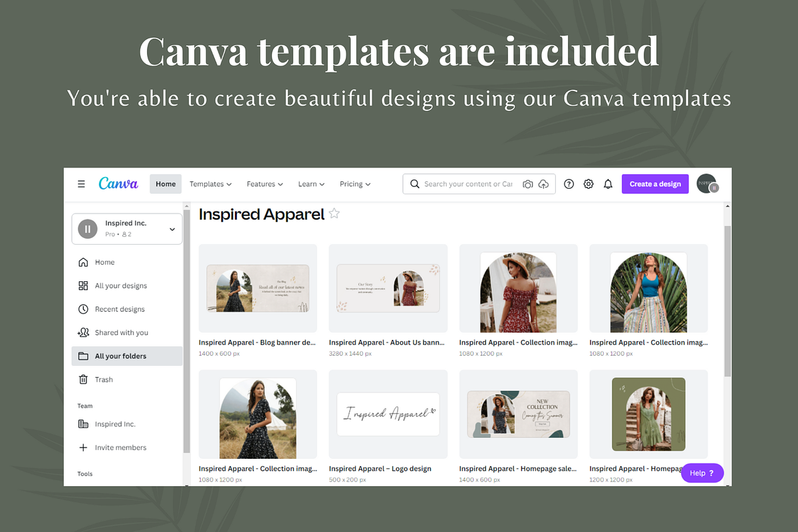The image size is (798, 532).
Task: Click 'Inspired Apparel – Logo design' title
Action: pos(380,469)
